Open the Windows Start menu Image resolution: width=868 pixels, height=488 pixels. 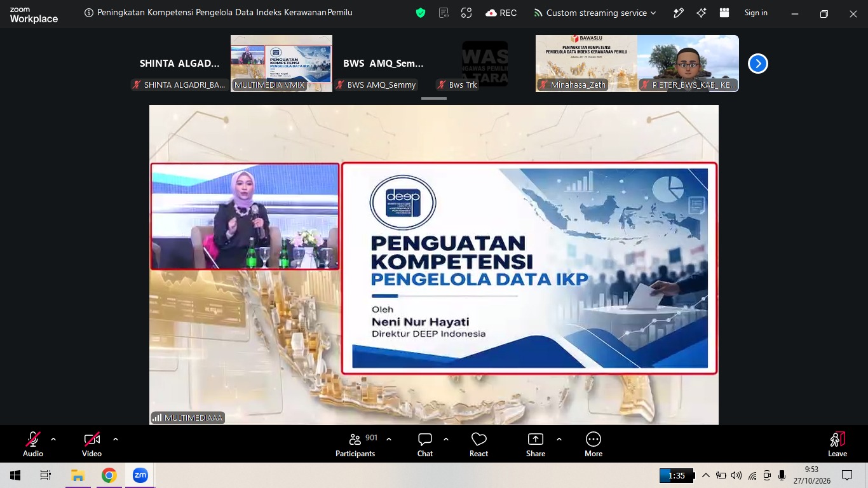pyautogui.click(x=15, y=475)
